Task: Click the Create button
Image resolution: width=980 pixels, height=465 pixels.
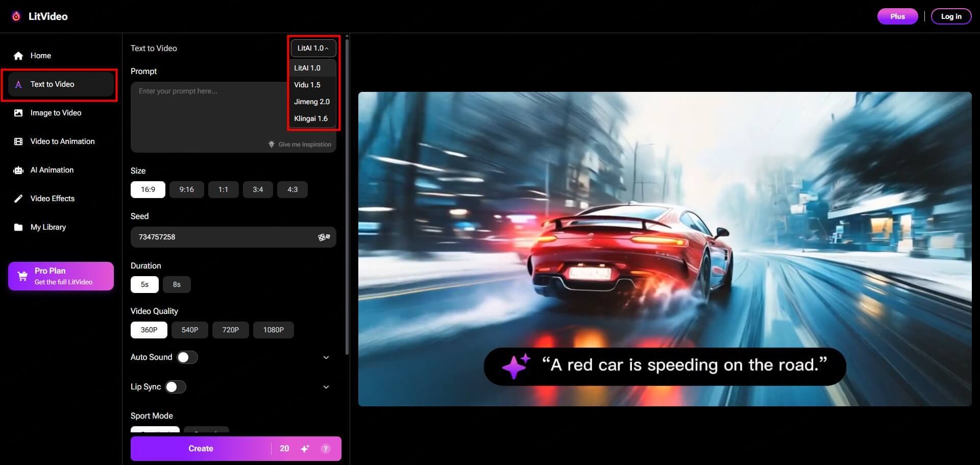Action: [x=201, y=448]
